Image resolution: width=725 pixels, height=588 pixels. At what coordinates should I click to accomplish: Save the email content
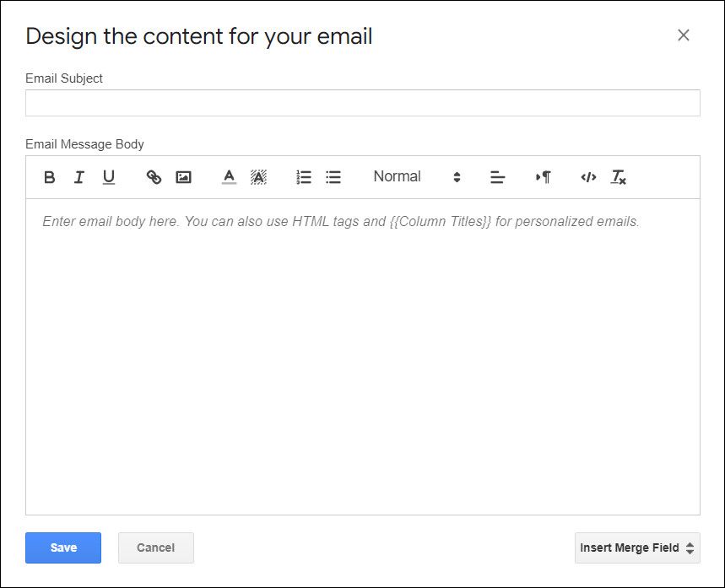point(63,548)
